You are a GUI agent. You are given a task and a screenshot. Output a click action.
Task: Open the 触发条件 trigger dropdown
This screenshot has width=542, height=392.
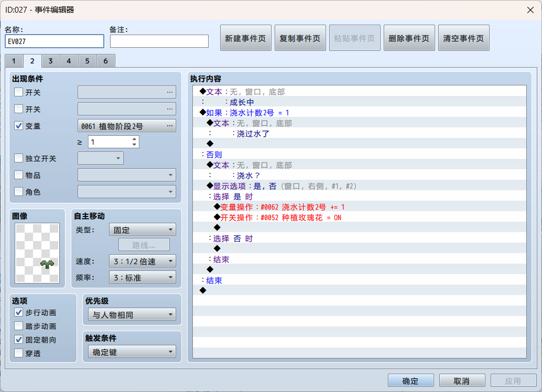coord(132,352)
